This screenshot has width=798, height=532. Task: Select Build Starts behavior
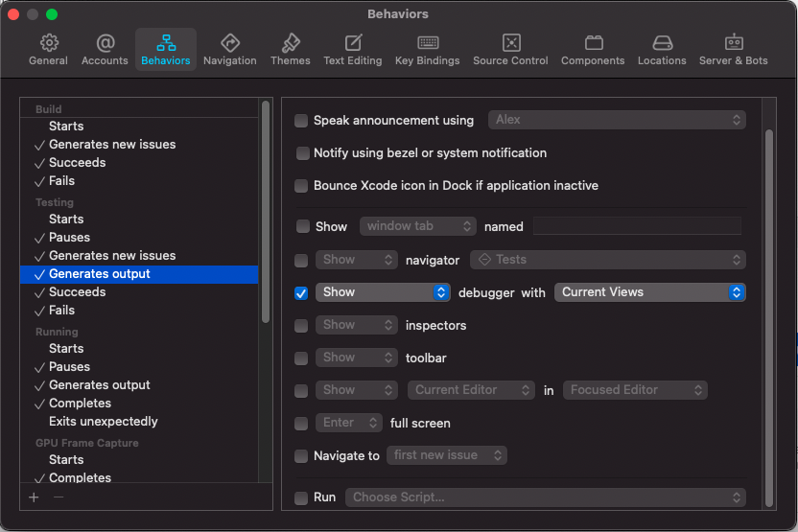tap(138, 127)
